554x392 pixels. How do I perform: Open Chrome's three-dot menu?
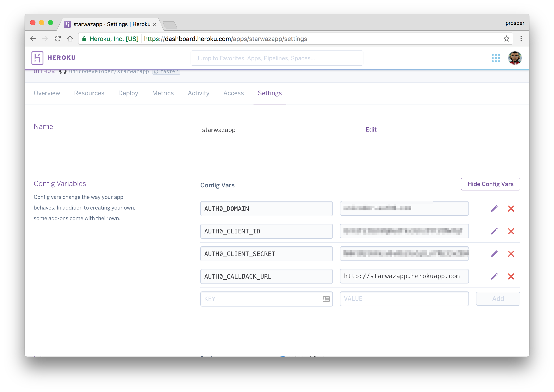point(521,39)
